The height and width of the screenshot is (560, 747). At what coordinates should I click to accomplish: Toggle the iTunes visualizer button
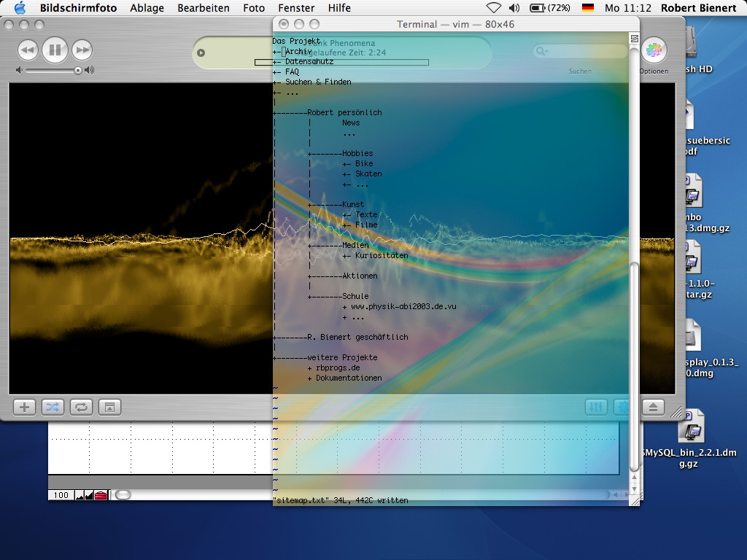tap(622, 407)
